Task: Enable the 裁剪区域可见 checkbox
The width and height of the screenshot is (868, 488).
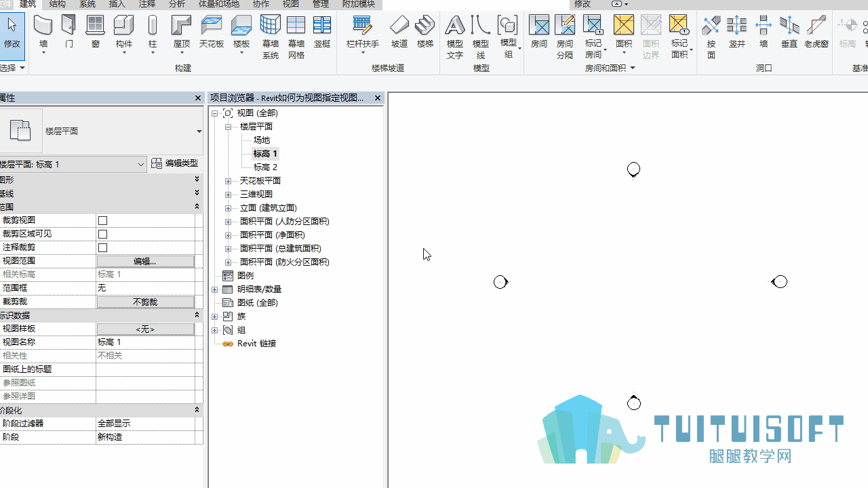Action: 103,235
